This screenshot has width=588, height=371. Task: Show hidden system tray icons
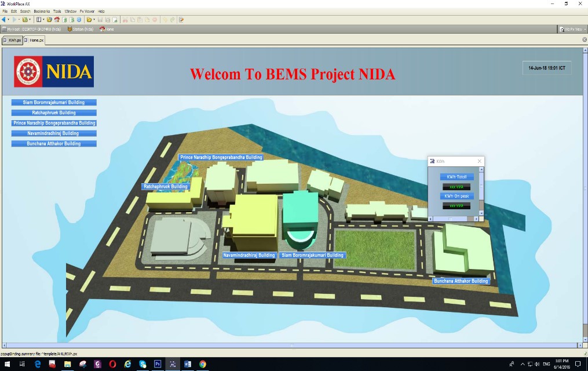pos(523,364)
